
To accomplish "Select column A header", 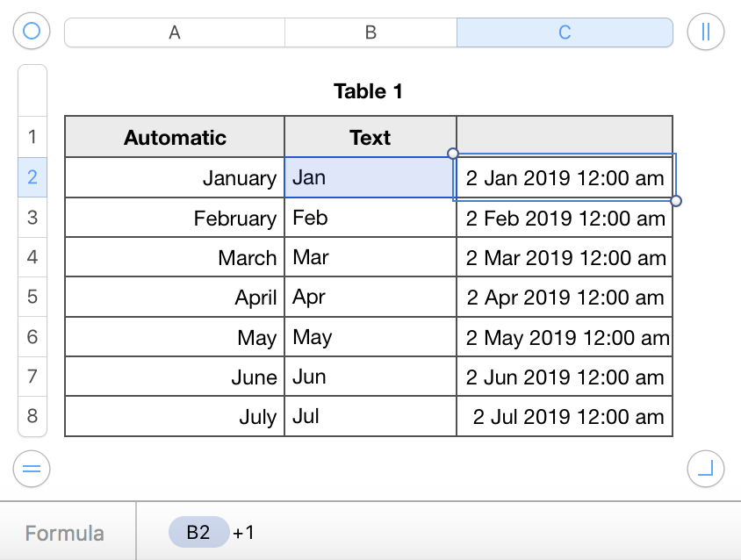I will click(x=175, y=32).
